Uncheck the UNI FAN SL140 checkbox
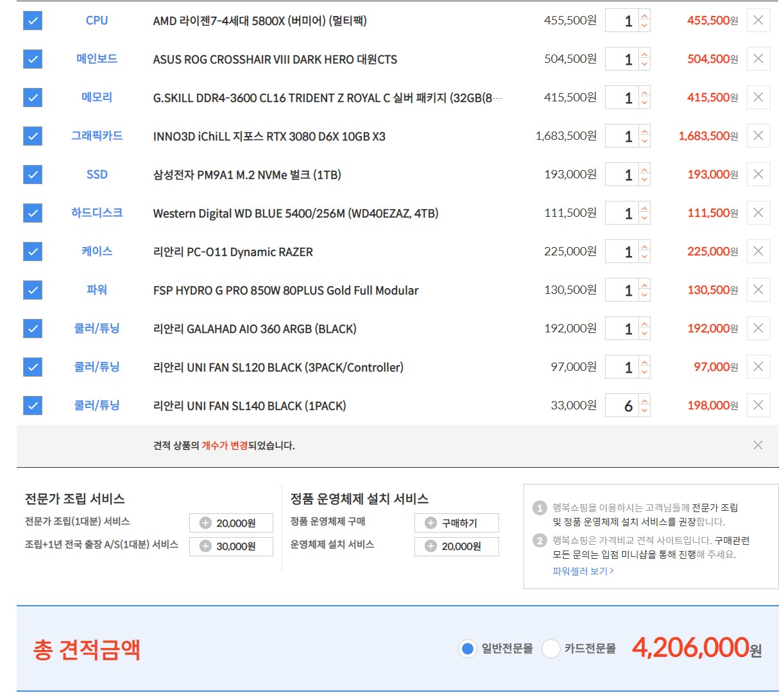784x693 pixels. click(33, 406)
